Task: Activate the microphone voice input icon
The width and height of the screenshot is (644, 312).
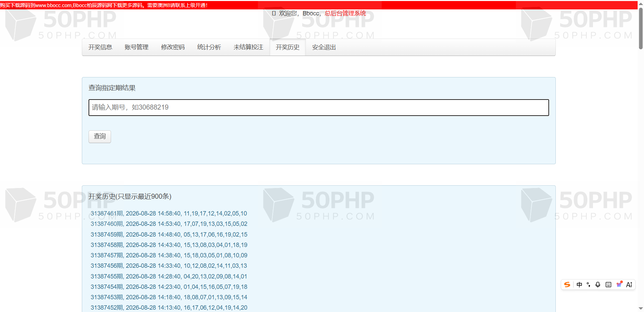Action: point(598,285)
